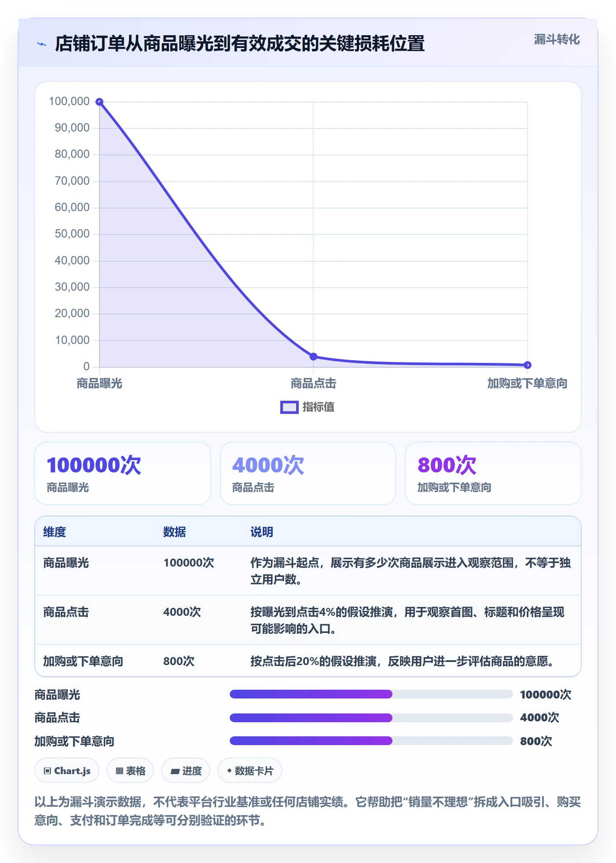Click the description starting 按曝光到点击4%
The image size is (616, 863).
tap(407, 620)
